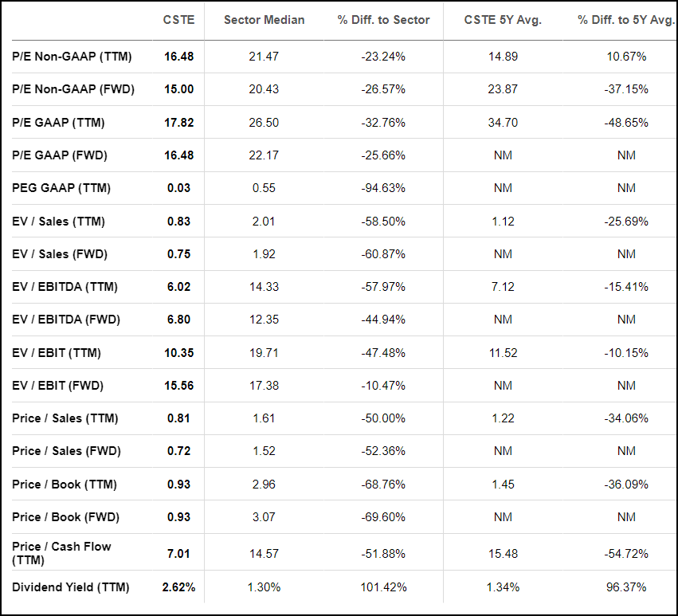Open the EV / Sales (TTM) metric
This screenshot has height=616, width=678.
pyautogui.click(x=58, y=222)
